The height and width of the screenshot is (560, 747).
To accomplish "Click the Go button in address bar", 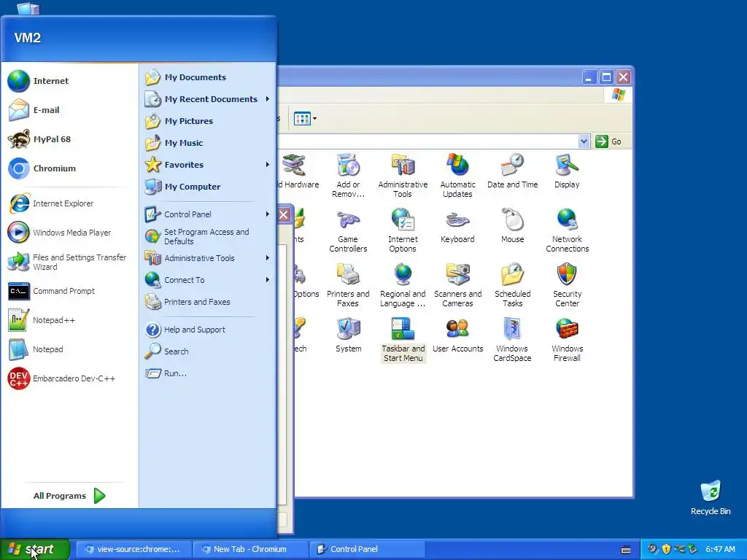I will click(x=609, y=141).
